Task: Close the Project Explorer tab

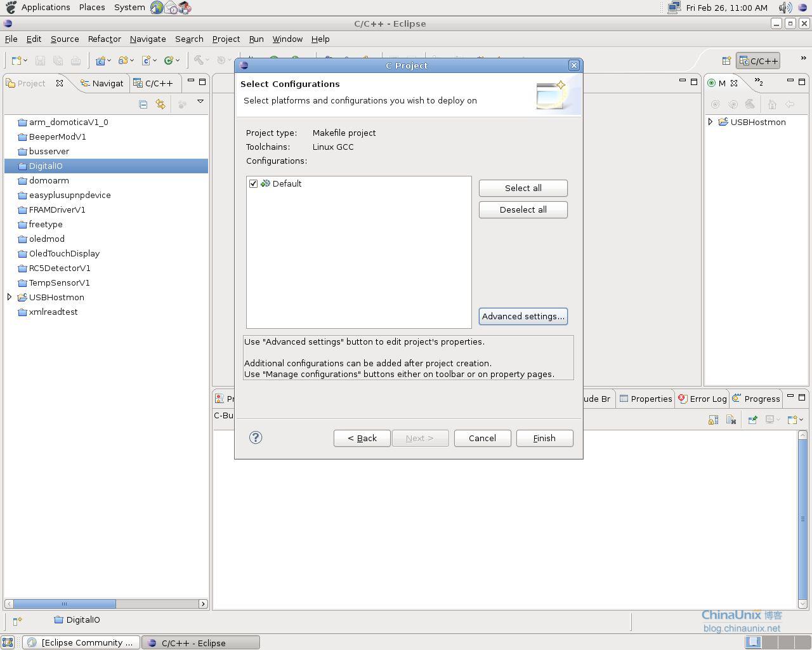Action: click(x=60, y=83)
